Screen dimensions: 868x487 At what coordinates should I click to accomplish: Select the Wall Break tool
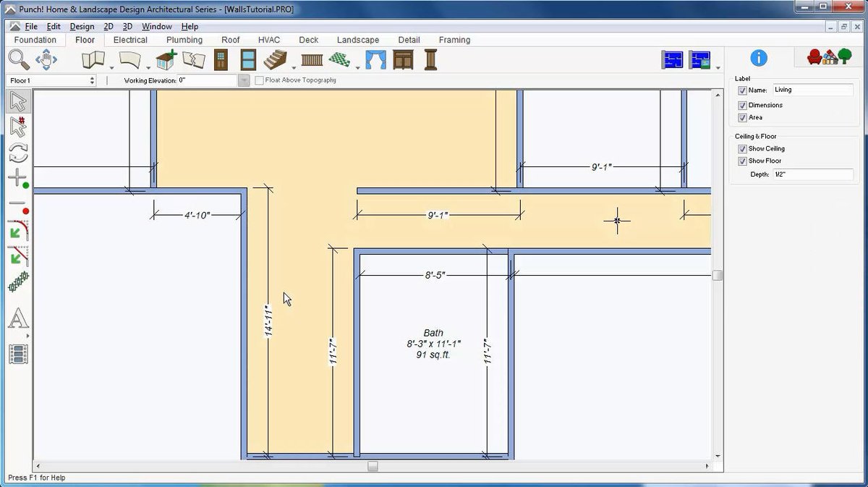(193, 59)
